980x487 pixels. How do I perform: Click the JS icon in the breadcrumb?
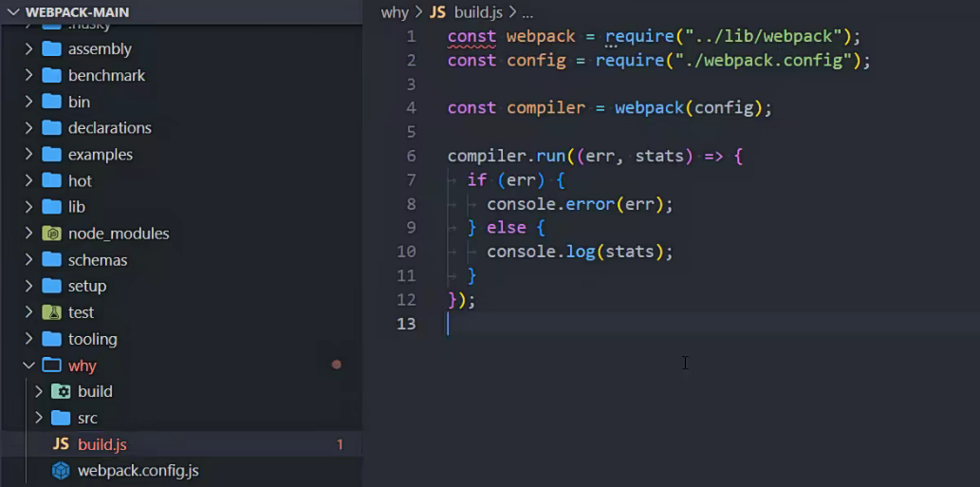tap(437, 12)
